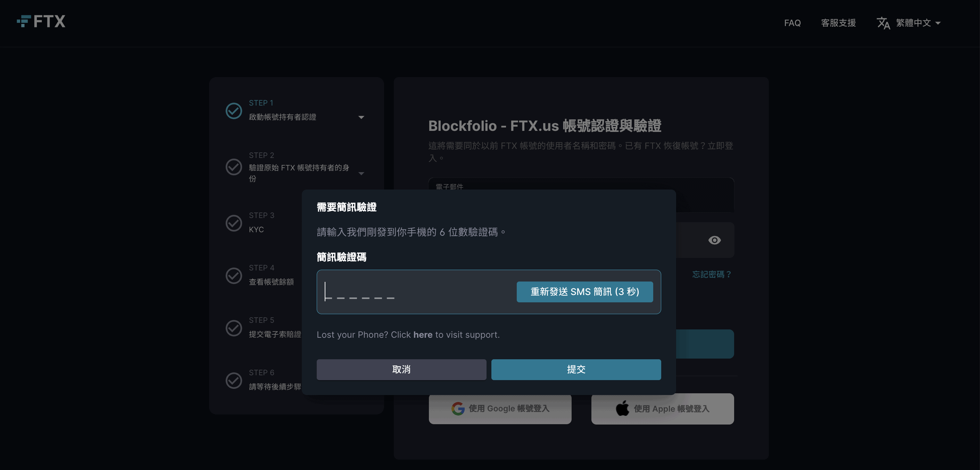Click the STEP 3 KYC checkmark icon
980x470 pixels.
[x=234, y=223]
